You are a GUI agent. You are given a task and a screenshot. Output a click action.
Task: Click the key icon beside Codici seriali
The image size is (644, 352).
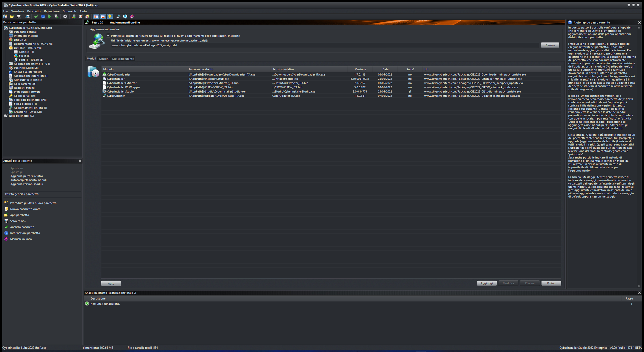click(x=11, y=96)
